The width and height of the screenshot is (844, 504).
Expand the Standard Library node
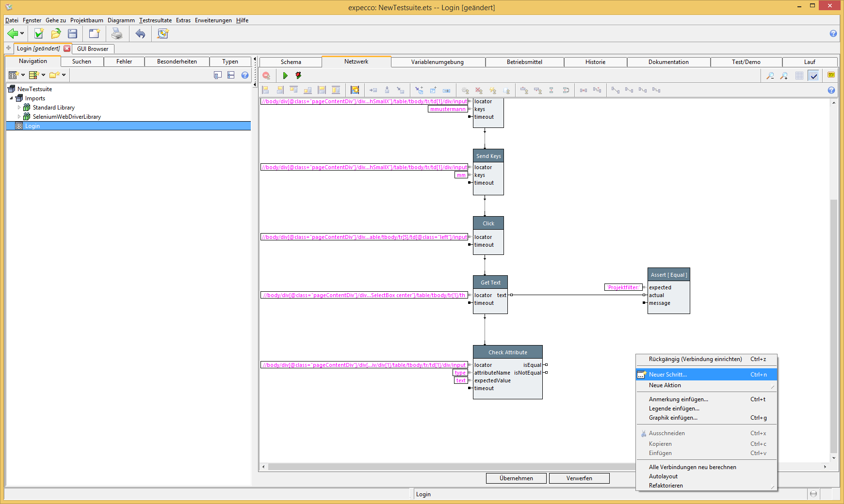[19, 108]
